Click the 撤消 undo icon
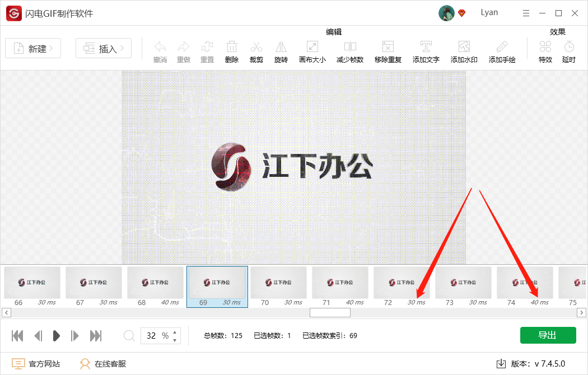588x375 pixels. 160,47
